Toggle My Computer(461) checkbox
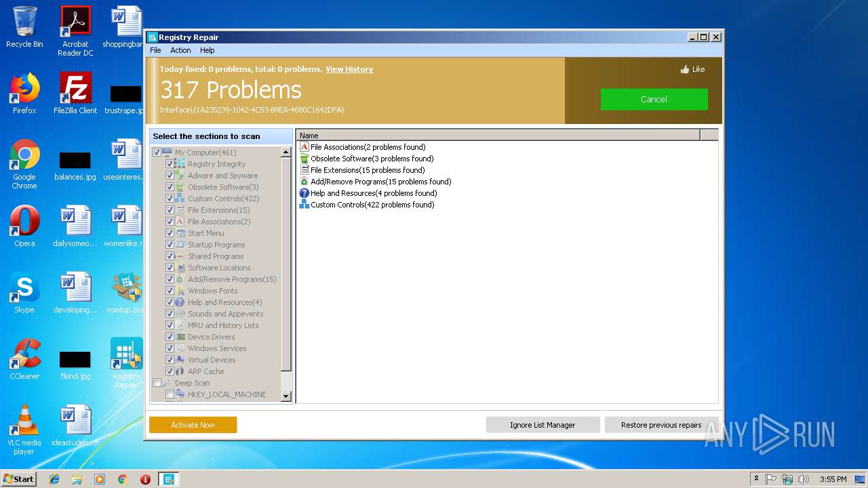Viewport: 868px width, 488px height. (157, 152)
